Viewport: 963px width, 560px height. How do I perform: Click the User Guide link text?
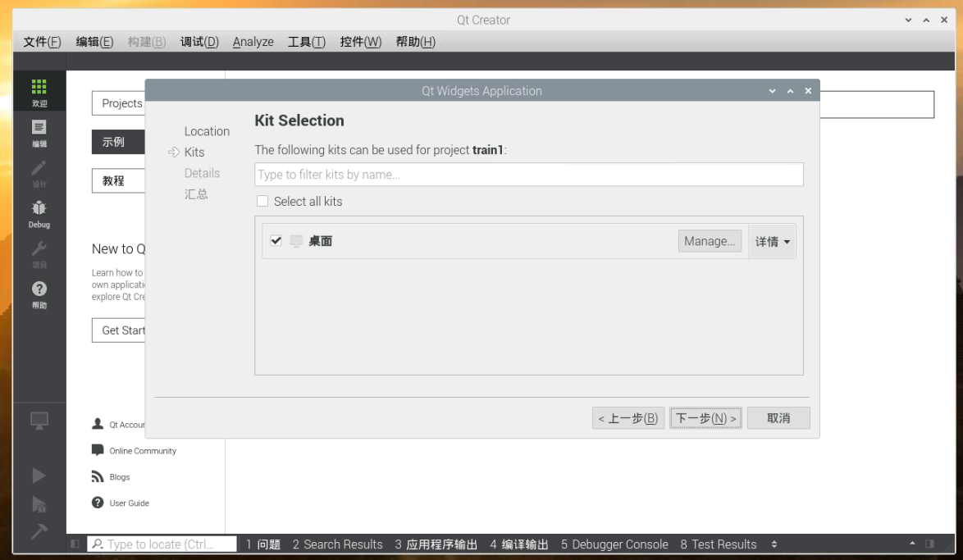(x=129, y=503)
